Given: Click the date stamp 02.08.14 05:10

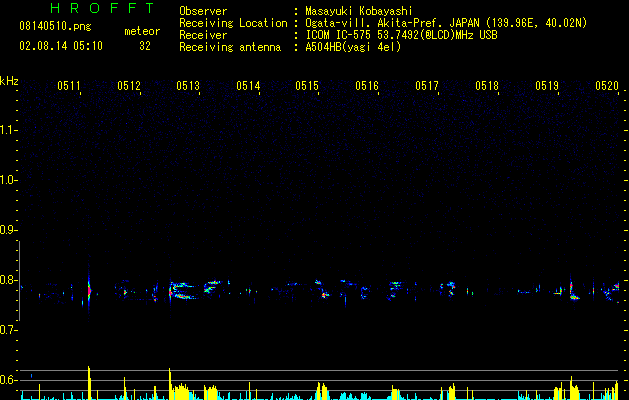Looking at the screenshot, I should (61, 46).
